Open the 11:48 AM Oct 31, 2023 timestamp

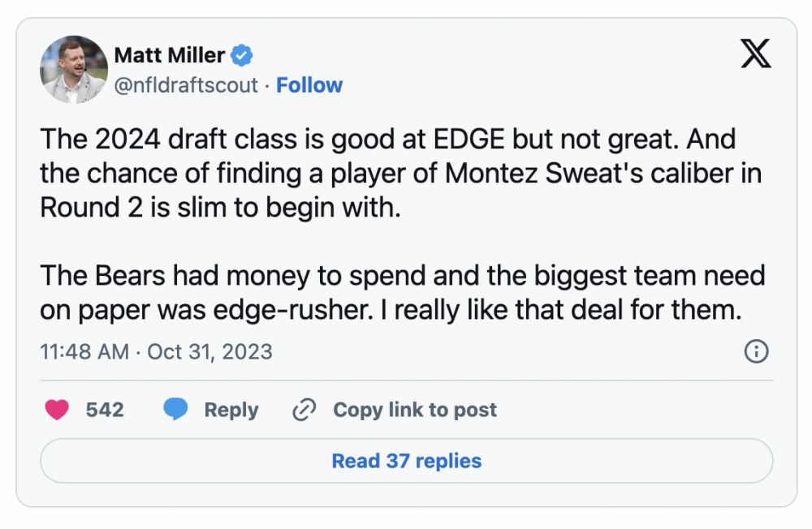[x=156, y=351]
